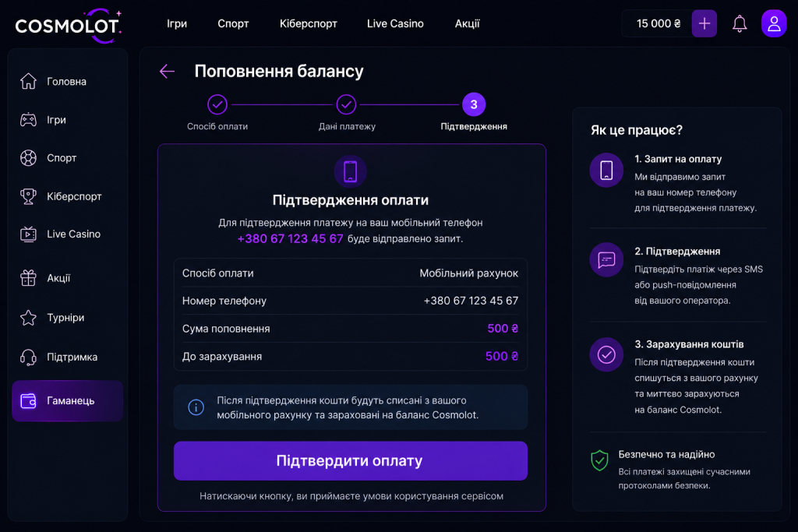Image resolution: width=798 pixels, height=532 pixels.
Task: Click the До зарахування 500 ₴ value
Action: click(x=502, y=357)
